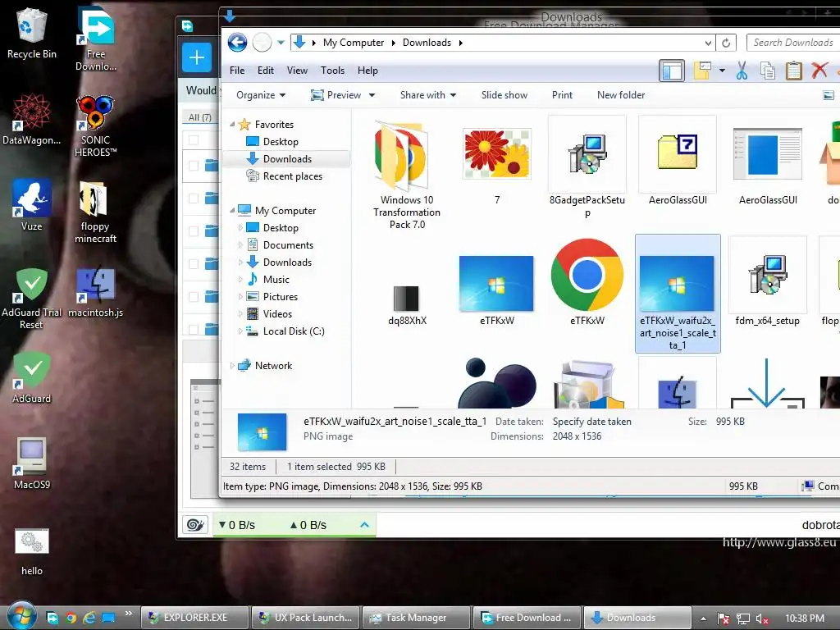
Task: Click 'Specify date taken' in details pane
Action: click(592, 422)
